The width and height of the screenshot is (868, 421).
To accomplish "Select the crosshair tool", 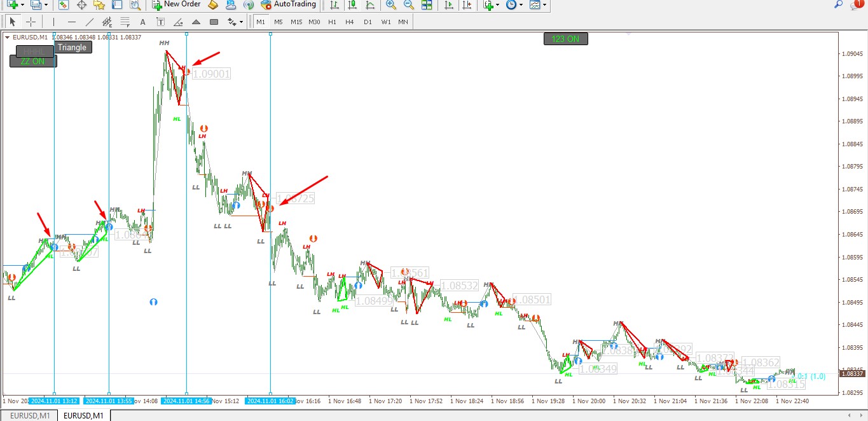I will 30,22.
